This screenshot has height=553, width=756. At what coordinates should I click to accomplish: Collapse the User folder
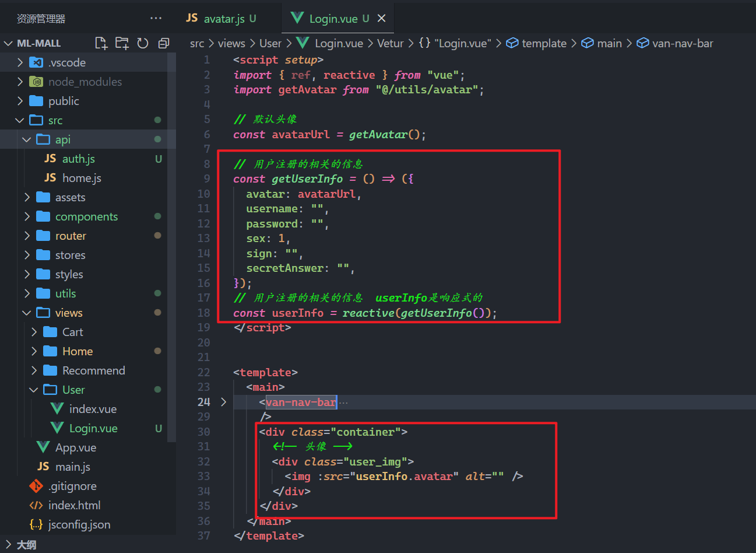tap(34, 390)
